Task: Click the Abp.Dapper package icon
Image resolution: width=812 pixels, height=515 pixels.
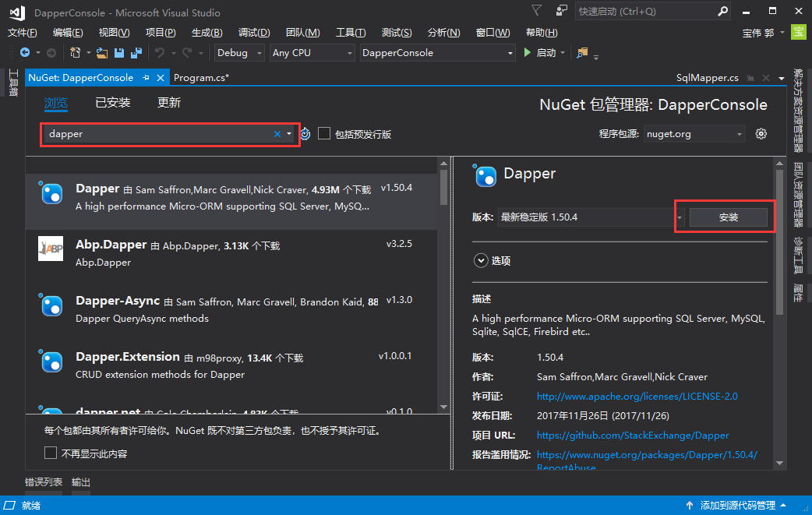Action: (51, 249)
